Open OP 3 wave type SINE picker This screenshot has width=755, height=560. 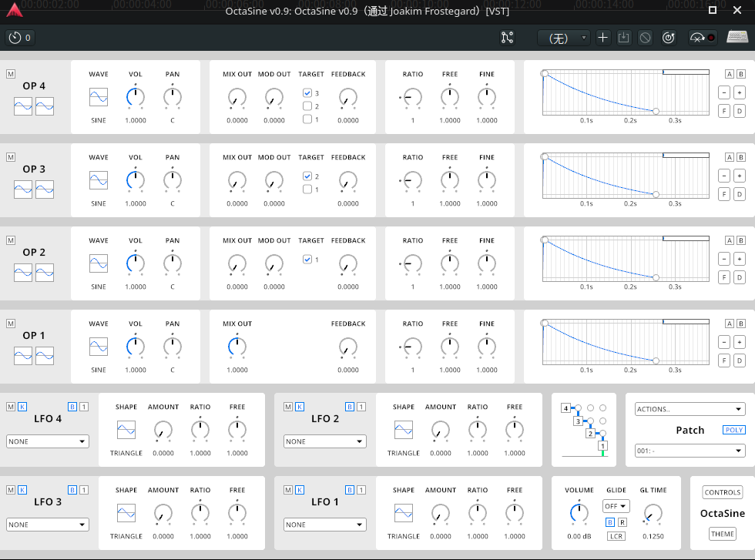pyautogui.click(x=99, y=180)
